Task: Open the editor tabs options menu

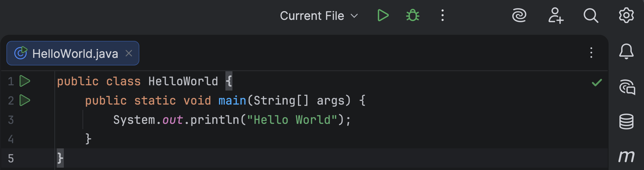Action: click(x=591, y=53)
